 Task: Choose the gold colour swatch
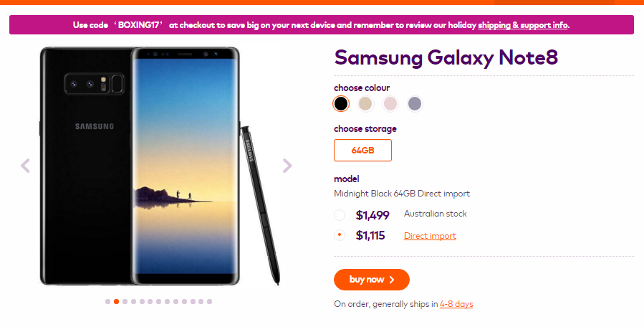coord(365,104)
